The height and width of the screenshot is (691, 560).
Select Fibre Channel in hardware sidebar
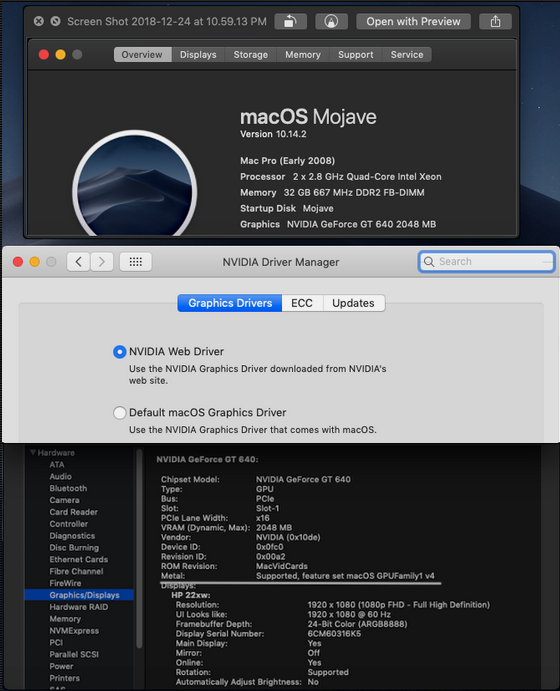[x=76, y=572]
